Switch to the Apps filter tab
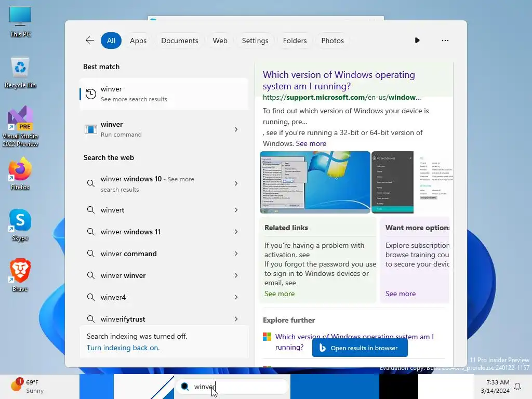The height and width of the screenshot is (399, 532). point(138,41)
